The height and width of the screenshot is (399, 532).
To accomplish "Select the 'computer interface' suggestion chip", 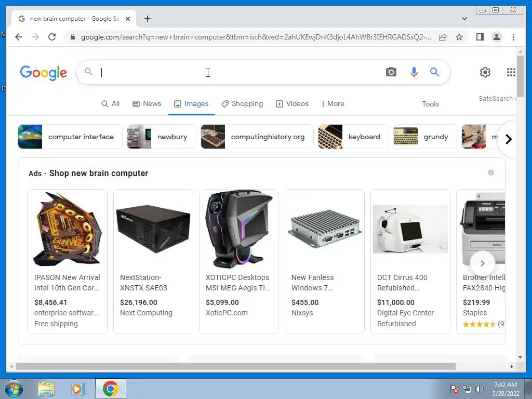I will (70, 137).
